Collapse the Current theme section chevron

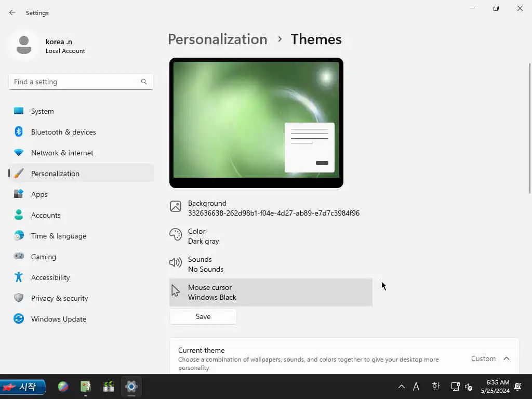(x=507, y=358)
